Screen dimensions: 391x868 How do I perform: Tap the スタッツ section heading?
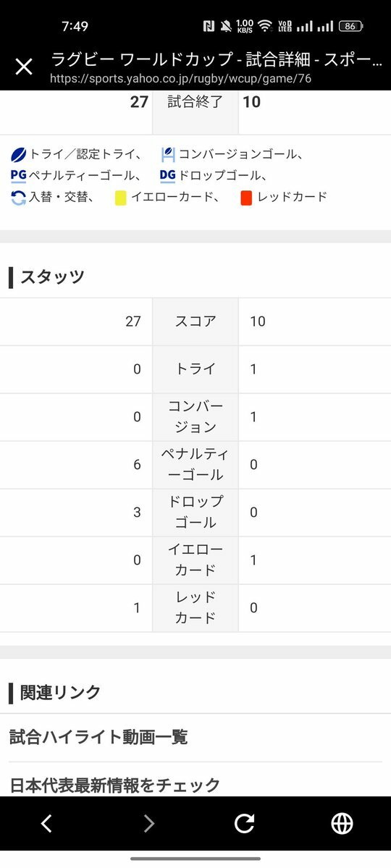[x=52, y=277]
